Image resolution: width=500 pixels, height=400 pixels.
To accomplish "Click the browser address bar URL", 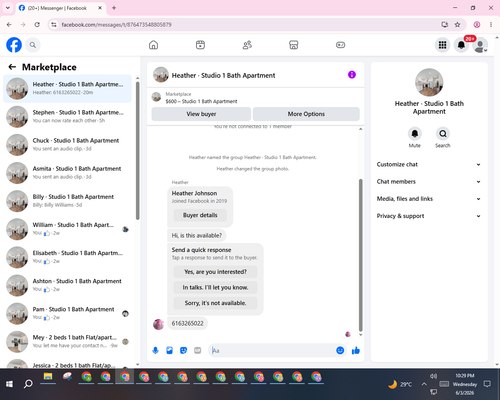I will tap(116, 24).
